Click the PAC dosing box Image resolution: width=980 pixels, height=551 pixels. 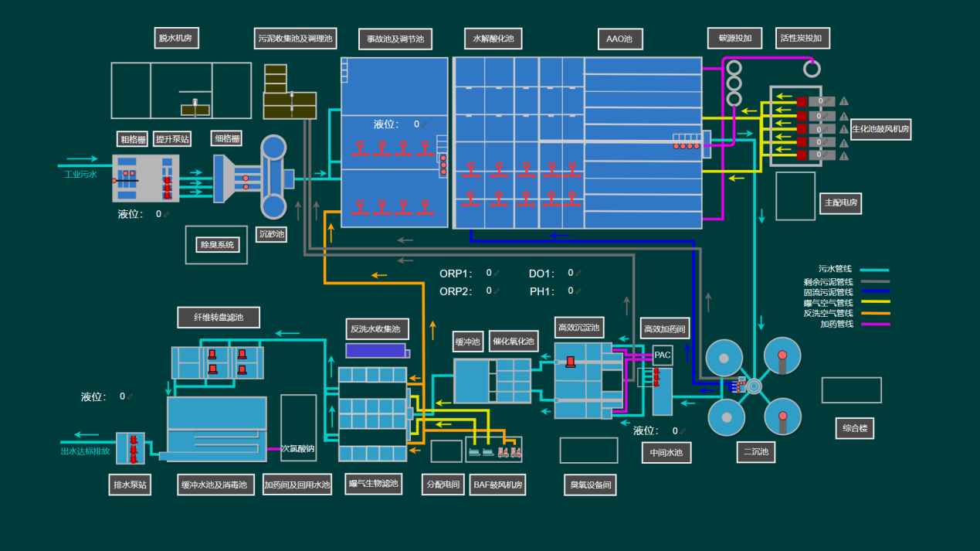point(663,355)
